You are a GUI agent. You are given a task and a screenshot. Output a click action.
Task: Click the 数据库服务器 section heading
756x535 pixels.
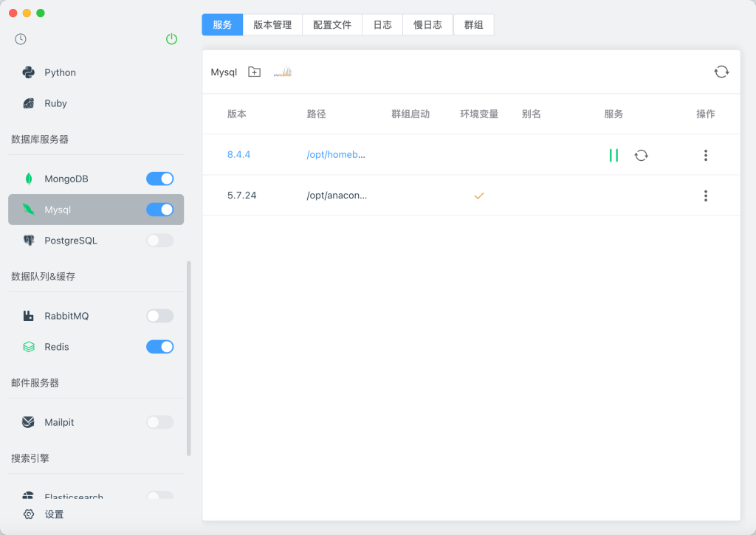tap(40, 139)
